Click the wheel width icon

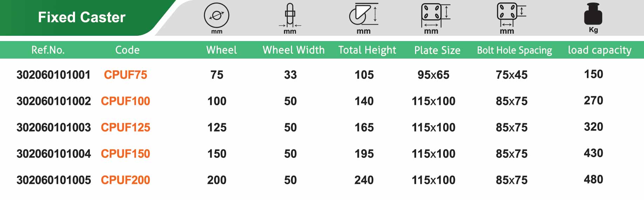[x=290, y=15]
